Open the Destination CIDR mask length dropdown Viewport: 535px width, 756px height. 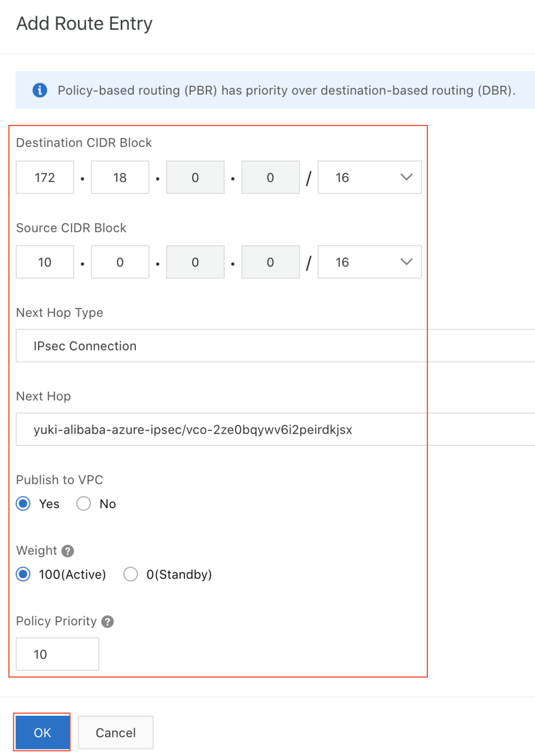369,177
